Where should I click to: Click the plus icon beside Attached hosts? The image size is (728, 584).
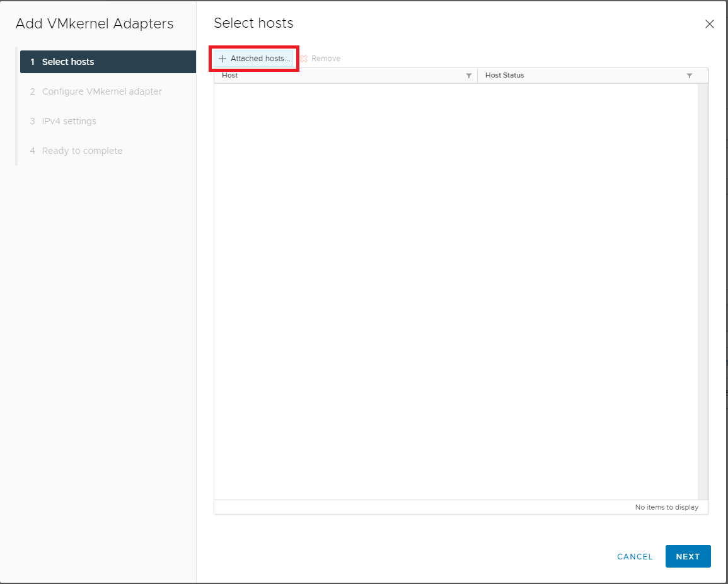[222, 59]
